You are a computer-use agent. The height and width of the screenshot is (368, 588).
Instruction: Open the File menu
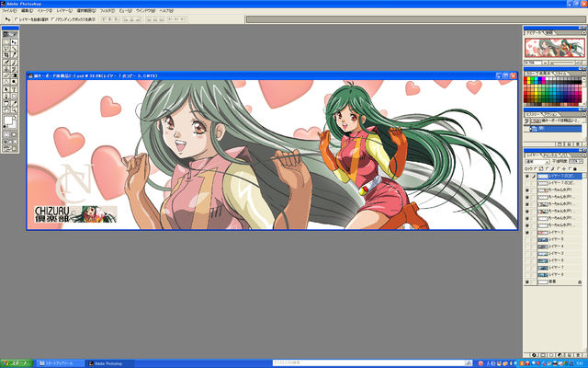pos(8,10)
